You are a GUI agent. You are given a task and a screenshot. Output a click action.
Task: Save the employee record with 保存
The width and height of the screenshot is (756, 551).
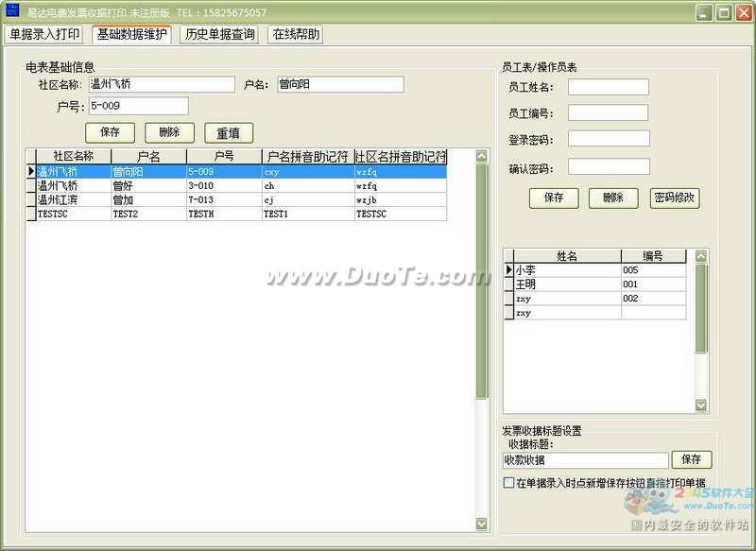coord(554,198)
